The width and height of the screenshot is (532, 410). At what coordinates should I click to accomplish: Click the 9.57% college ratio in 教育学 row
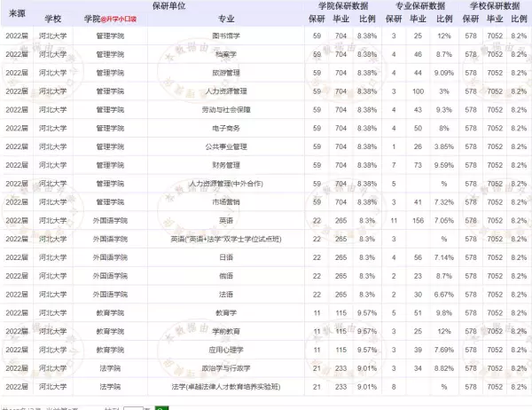(367, 313)
